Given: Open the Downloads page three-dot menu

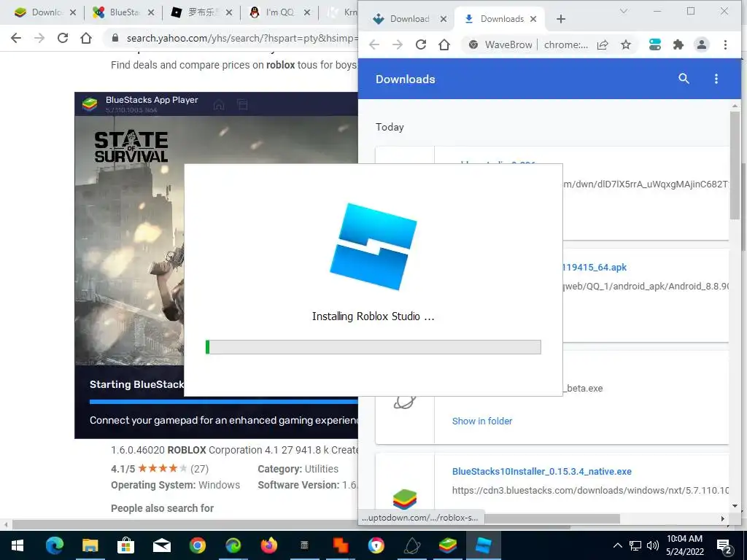Looking at the screenshot, I should (x=716, y=79).
